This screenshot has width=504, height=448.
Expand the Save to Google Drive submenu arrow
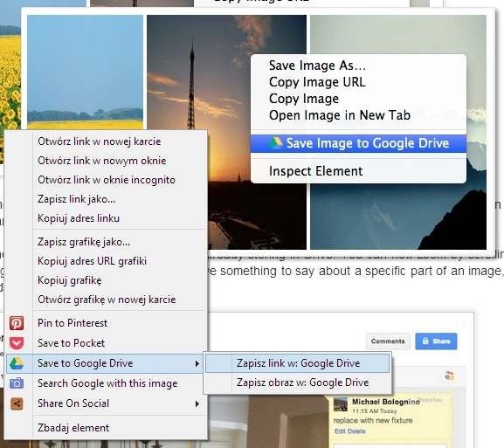click(197, 363)
